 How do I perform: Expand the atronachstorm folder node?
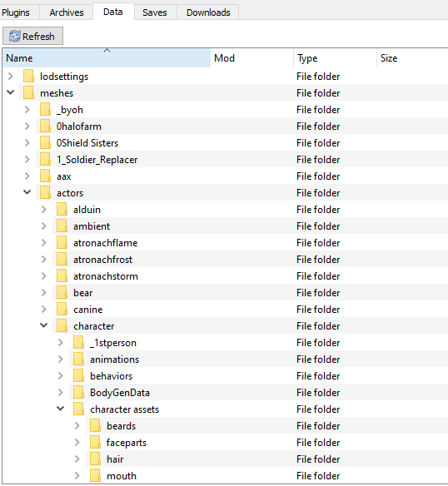click(44, 276)
